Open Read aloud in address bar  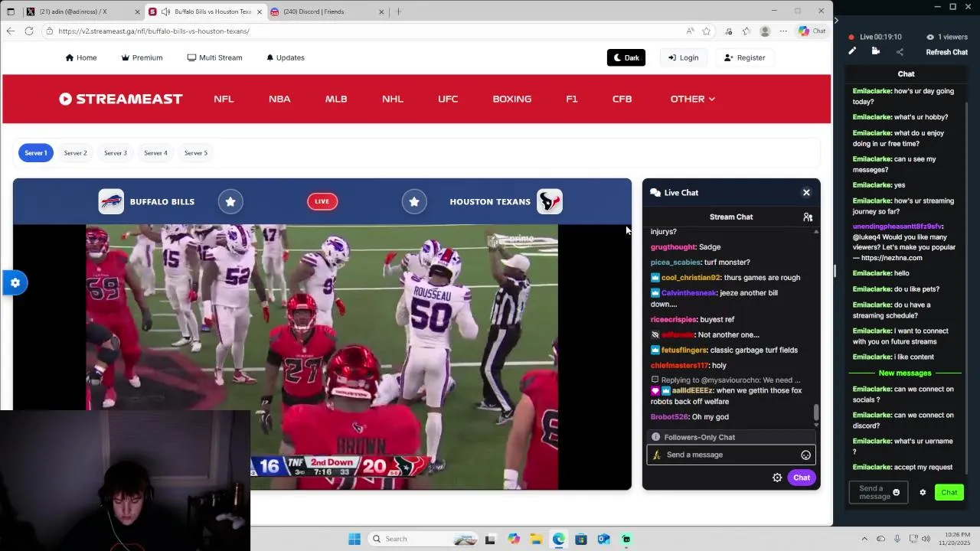pos(690,31)
